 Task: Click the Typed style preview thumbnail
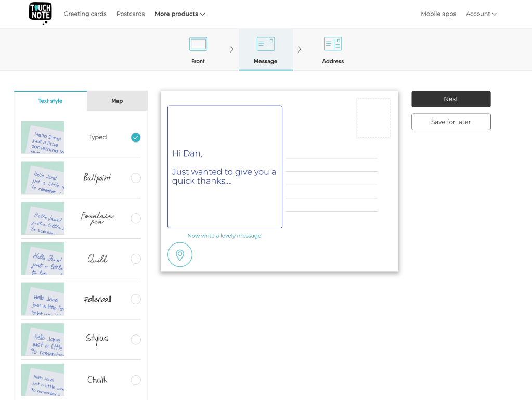[43, 137]
